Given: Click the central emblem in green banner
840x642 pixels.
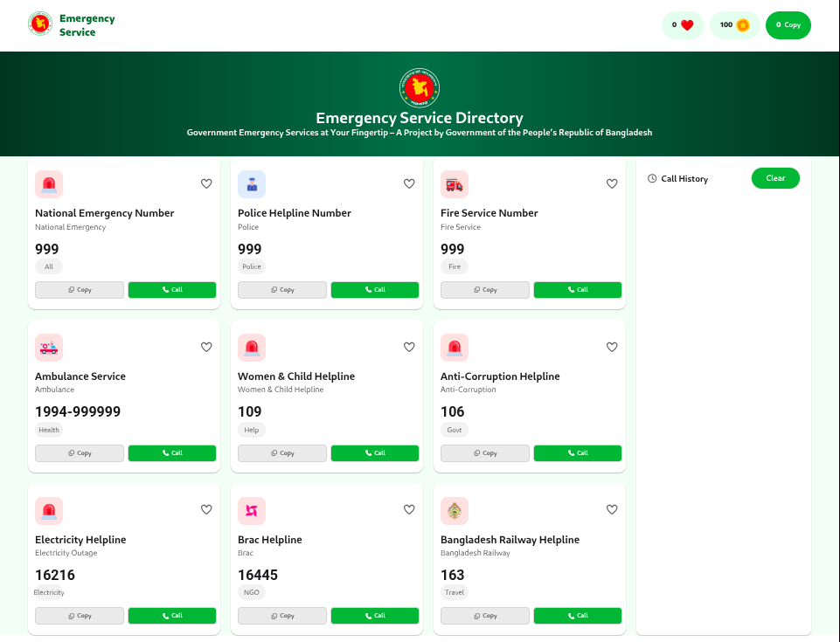Looking at the screenshot, I should pyautogui.click(x=420, y=87).
